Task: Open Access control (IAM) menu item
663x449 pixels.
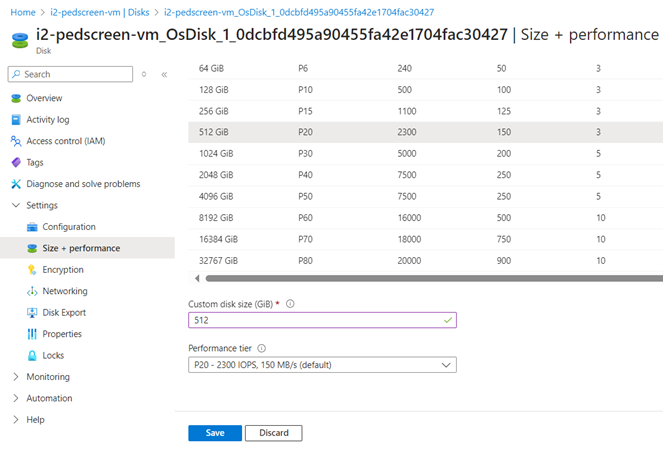Action: click(x=66, y=141)
